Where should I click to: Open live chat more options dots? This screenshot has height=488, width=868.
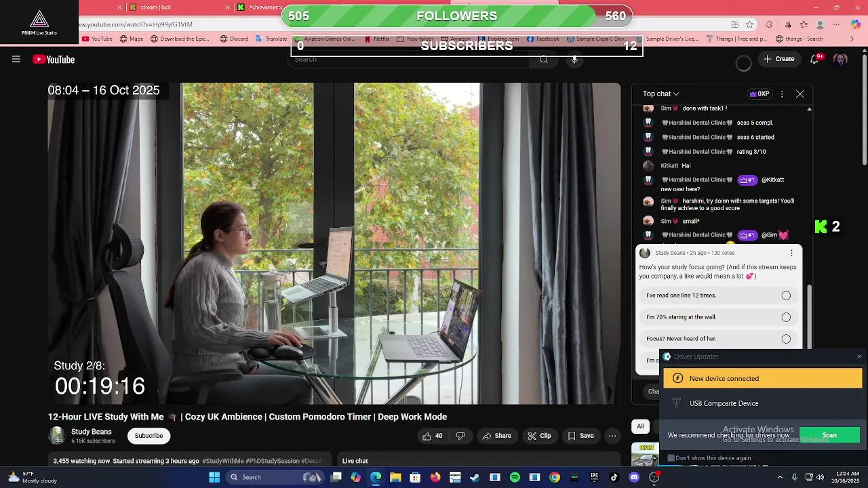click(x=782, y=94)
